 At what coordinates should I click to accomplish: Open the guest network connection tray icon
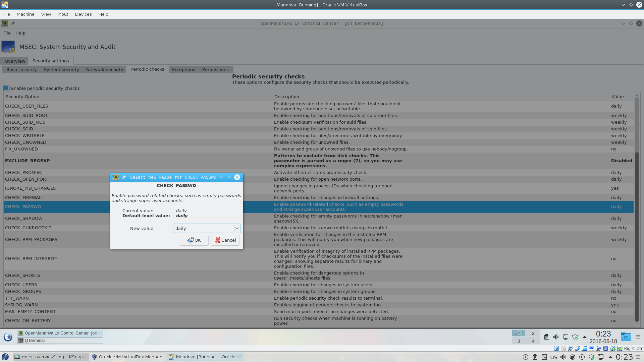tap(566, 337)
